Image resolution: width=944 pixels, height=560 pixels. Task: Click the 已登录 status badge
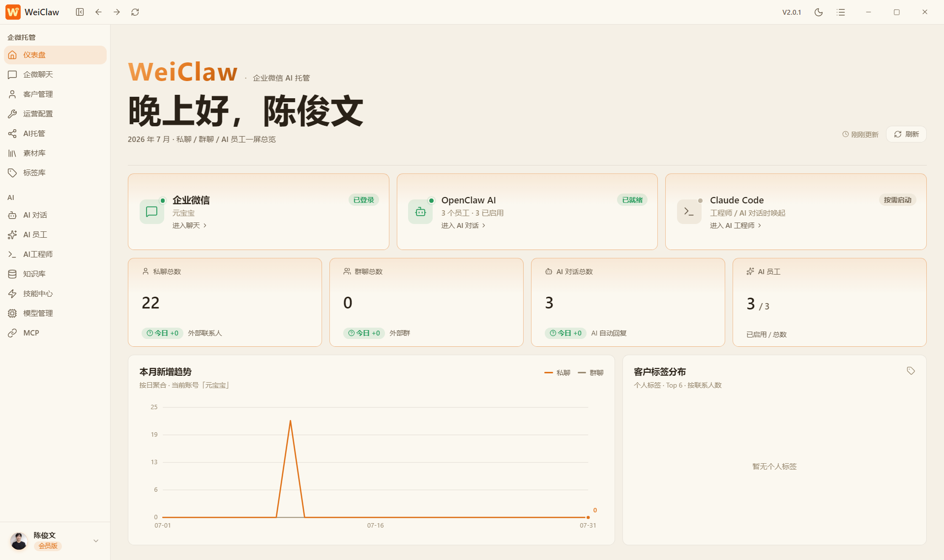point(364,200)
